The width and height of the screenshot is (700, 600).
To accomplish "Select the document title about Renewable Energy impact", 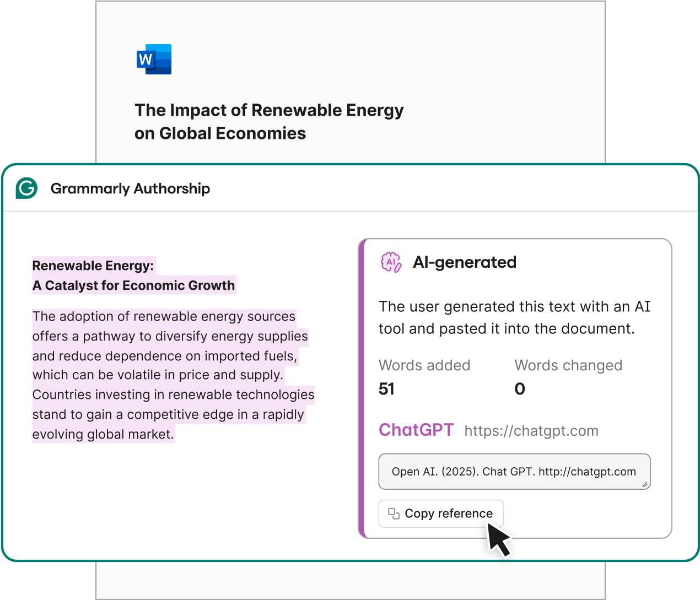I will (269, 122).
